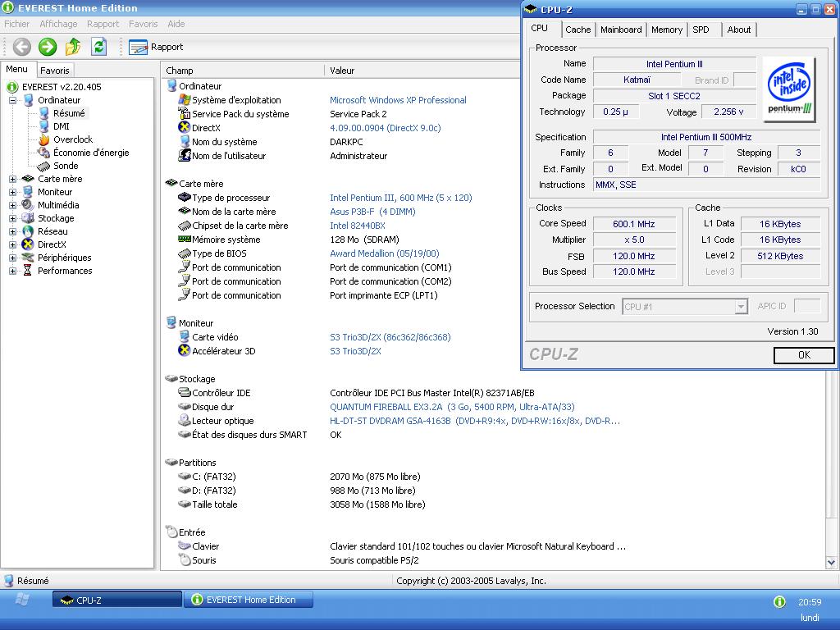Click the Type de BIOS chip icon
This screenshot has height=630, width=840.
tap(185, 253)
